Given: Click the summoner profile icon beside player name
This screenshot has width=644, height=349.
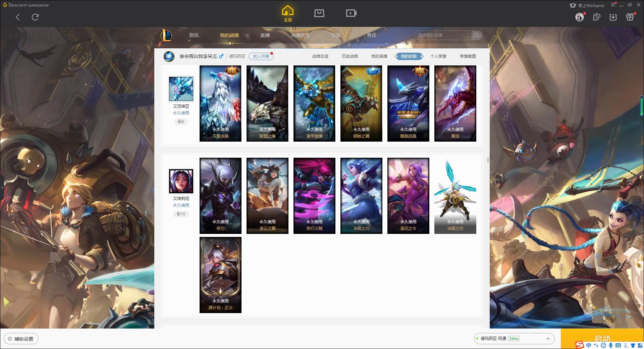Looking at the screenshot, I should point(169,56).
